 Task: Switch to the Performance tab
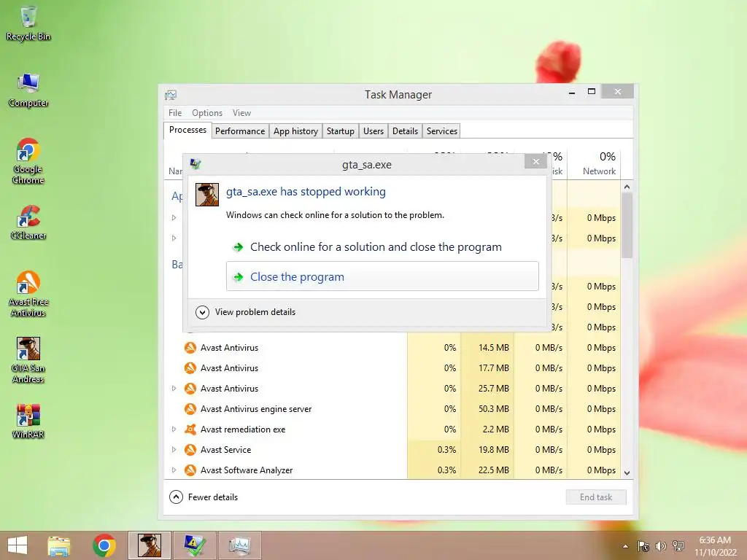coord(239,131)
